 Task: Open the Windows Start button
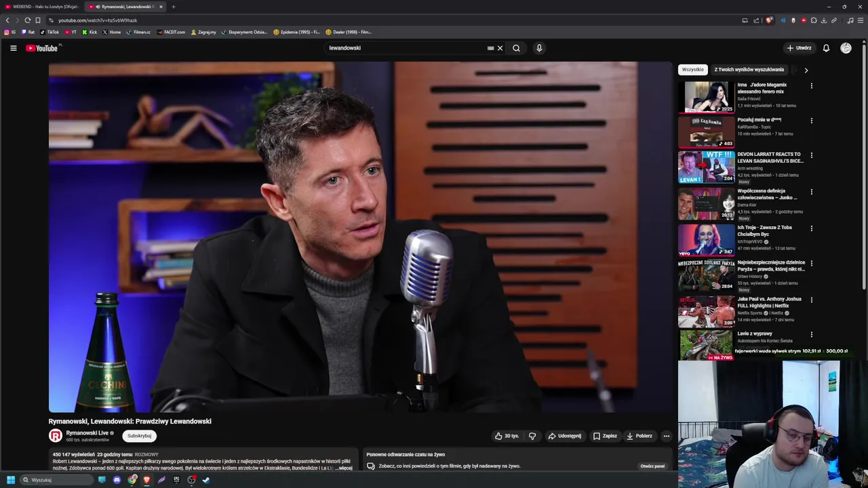11,480
